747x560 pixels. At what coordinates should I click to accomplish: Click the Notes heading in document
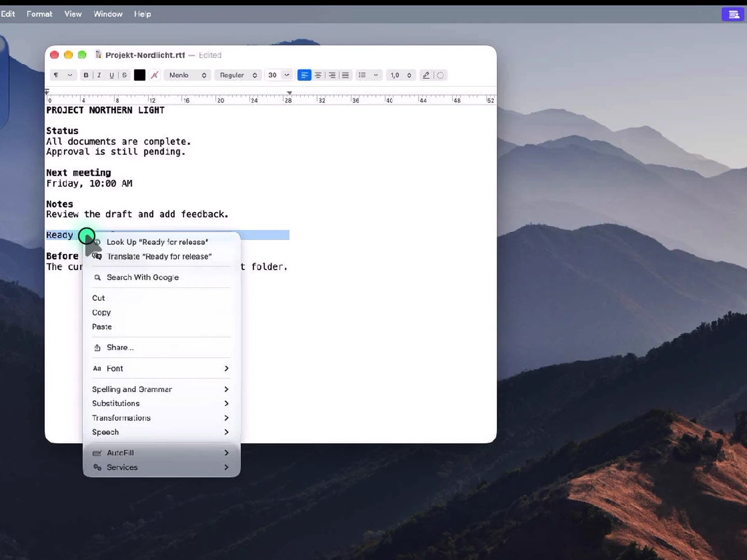tap(60, 204)
